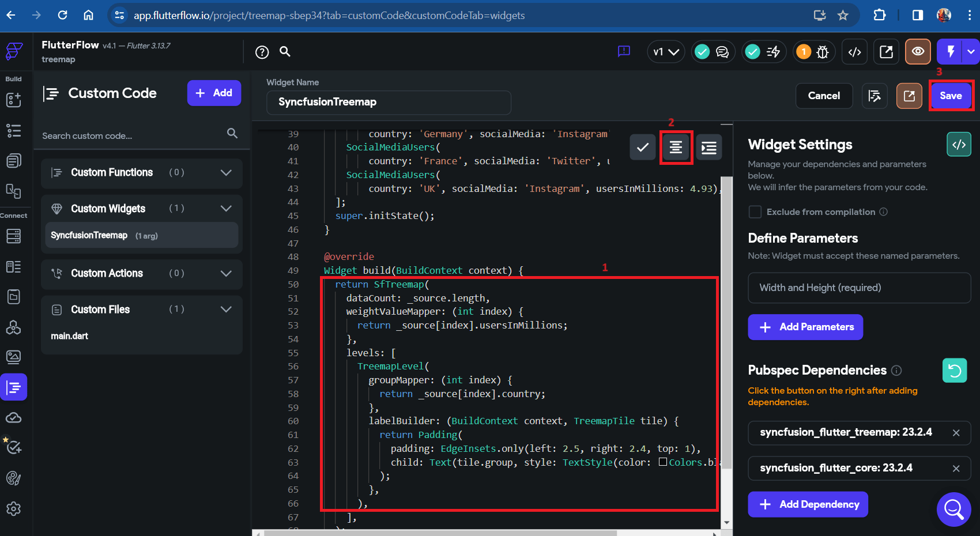Viewport: 980px width, 536px height.
Task: Open the Widget Tree sidebar icon
Action: pyautogui.click(x=14, y=130)
